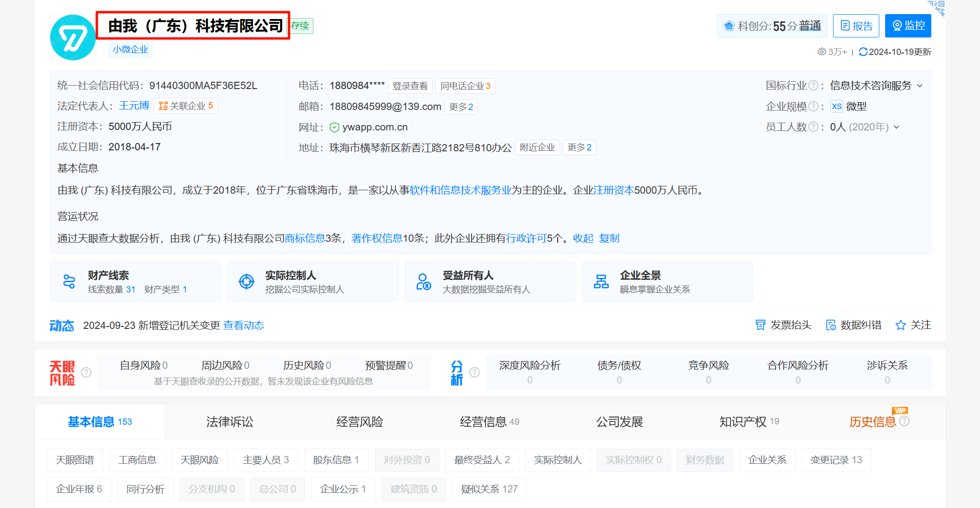Collapse the description with 收起
Screen dimensions: 980x508
[x=583, y=238]
